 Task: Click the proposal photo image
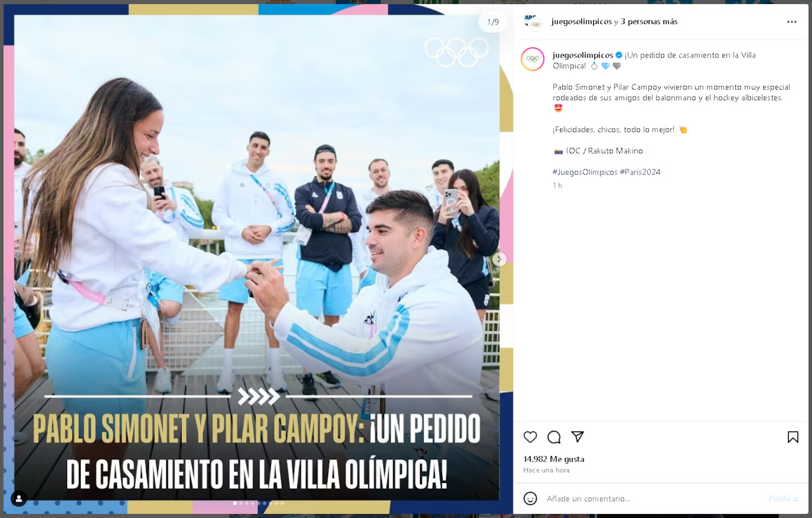(257, 257)
